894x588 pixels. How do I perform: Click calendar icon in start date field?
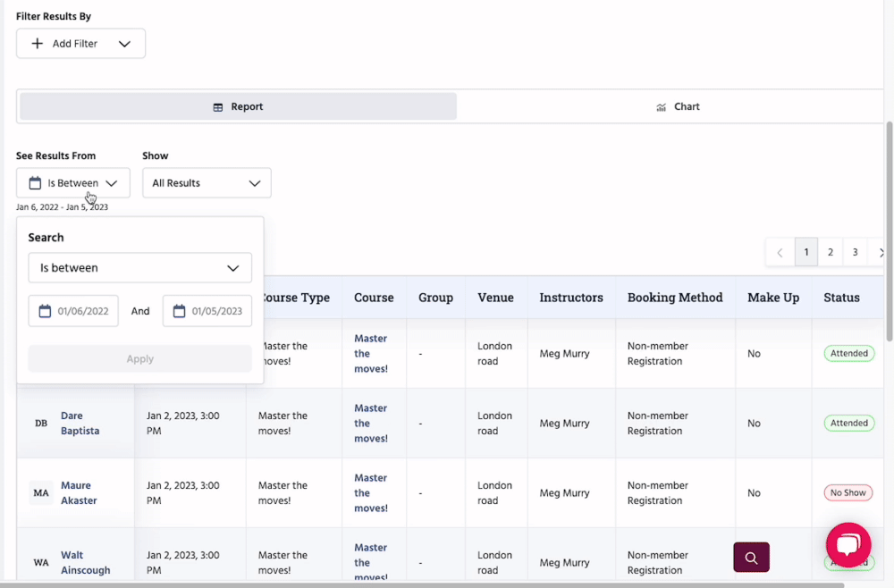coord(45,311)
